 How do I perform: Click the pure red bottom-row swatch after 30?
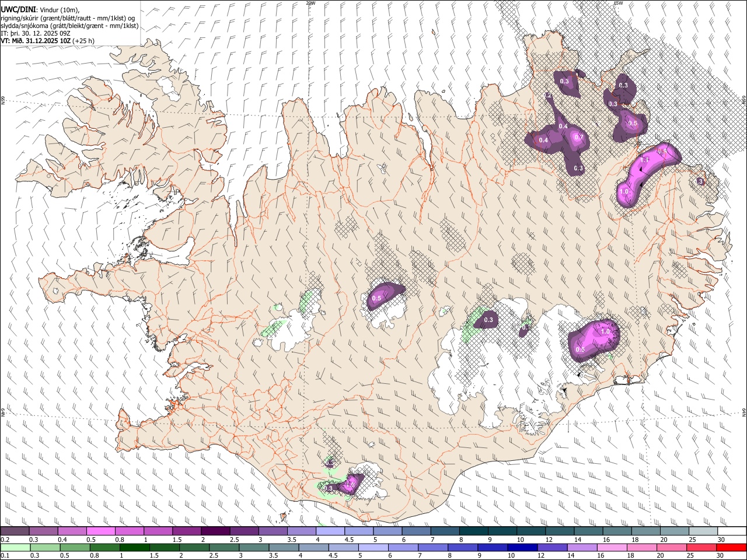pyautogui.click(x=731, y=547)
